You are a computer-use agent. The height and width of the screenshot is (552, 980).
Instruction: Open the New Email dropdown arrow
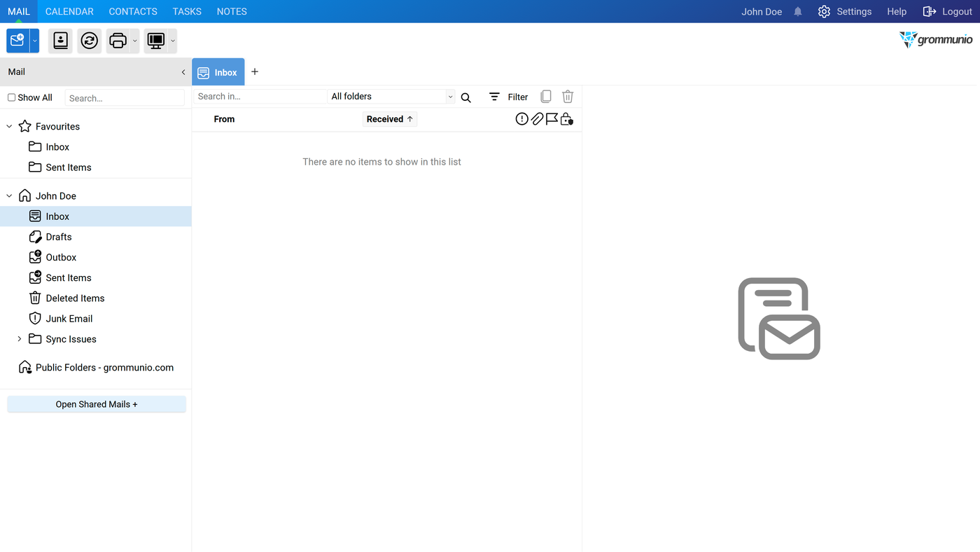click(34, 41)
